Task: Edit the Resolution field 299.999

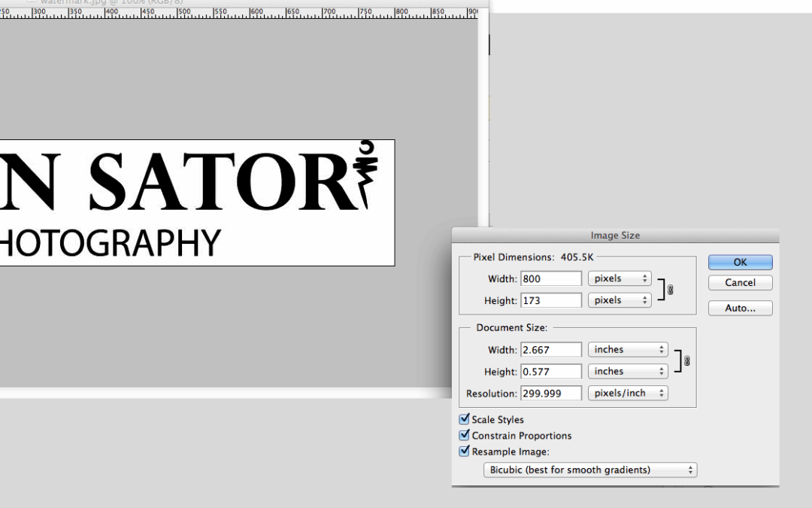Action: tap(551, 394)
